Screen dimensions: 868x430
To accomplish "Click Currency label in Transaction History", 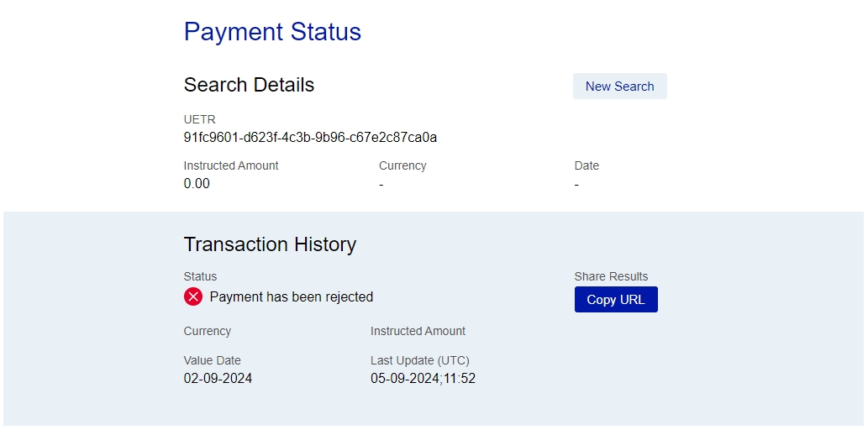I will 207,331.
